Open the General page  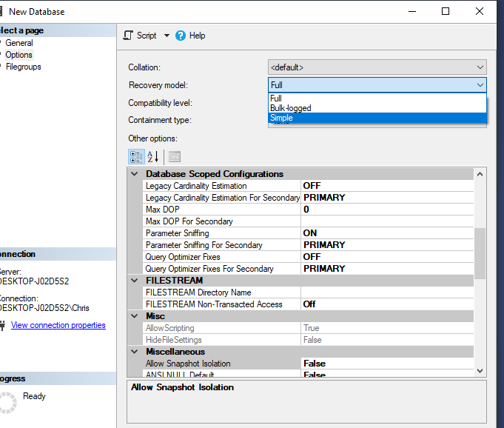pyautogui.click(x=19, y=43)
